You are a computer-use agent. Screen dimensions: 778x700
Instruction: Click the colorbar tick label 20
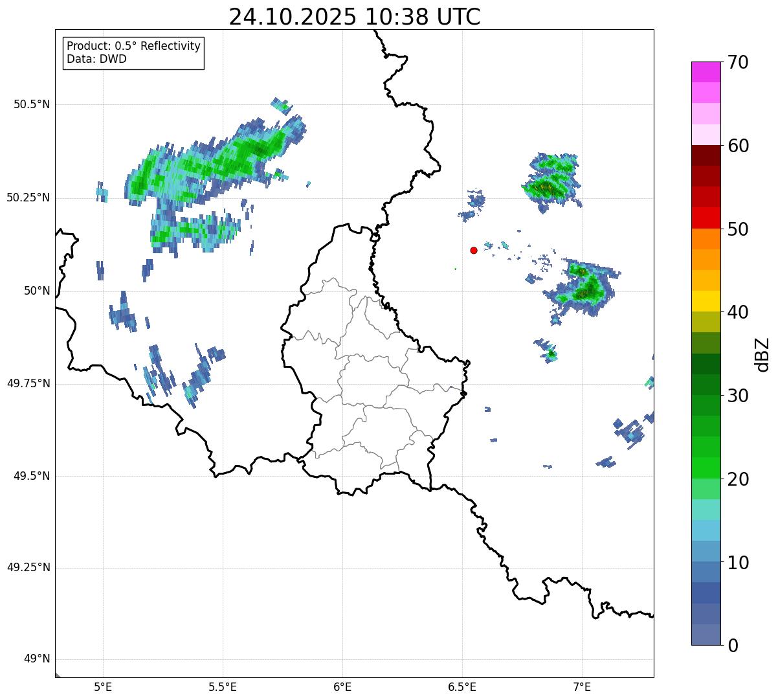[738, 479]
